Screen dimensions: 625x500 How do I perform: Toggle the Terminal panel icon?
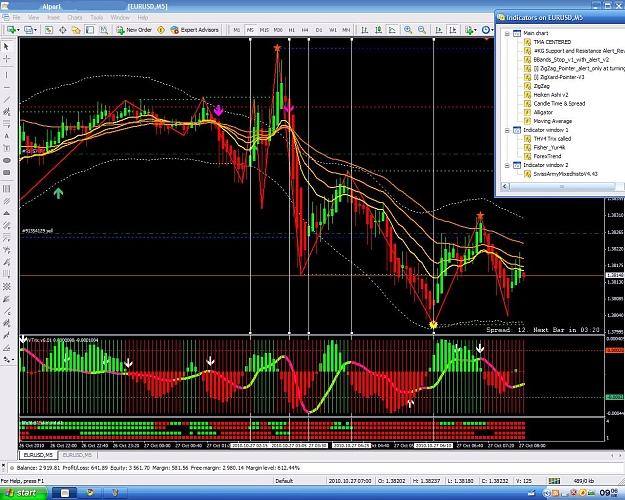(90, 30)
